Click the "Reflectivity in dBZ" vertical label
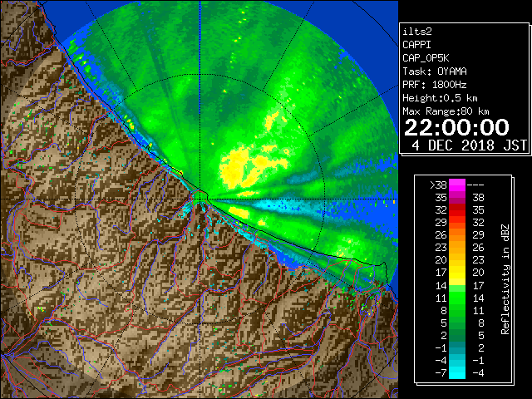The height and width of the screenshot is (399, 532). pyautogui.click(x=505, y=279)
